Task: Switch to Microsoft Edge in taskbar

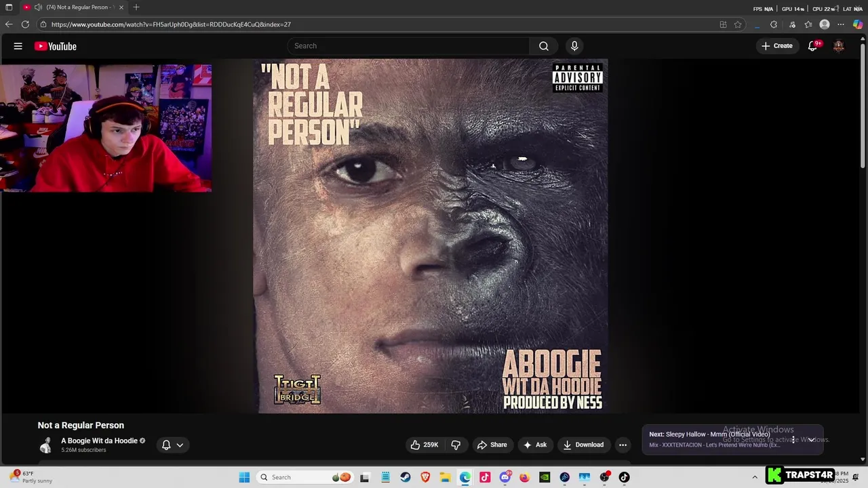Action: [465, 477]
